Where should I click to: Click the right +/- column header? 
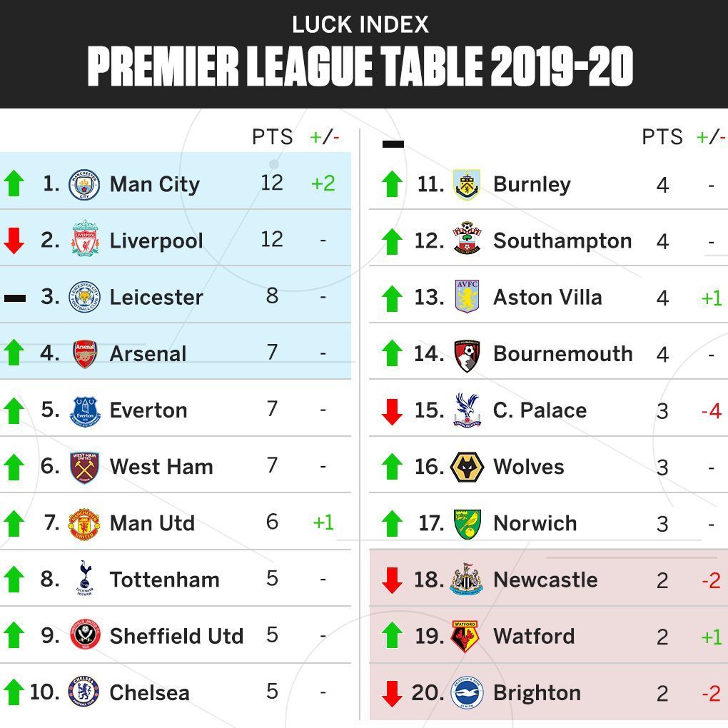point(710,137)
